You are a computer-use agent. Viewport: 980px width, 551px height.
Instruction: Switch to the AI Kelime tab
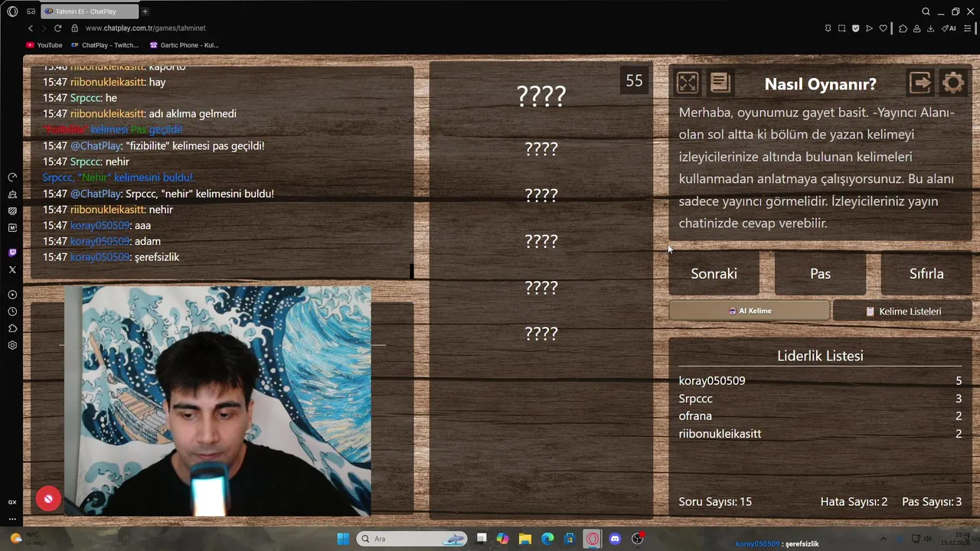tap(749, 311)
